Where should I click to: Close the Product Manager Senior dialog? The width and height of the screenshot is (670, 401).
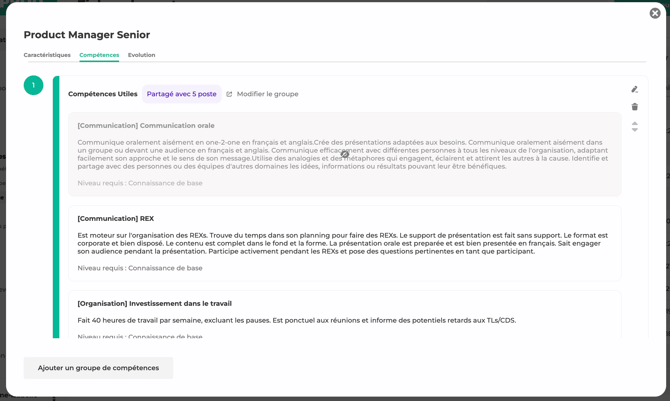pos(655,14)
